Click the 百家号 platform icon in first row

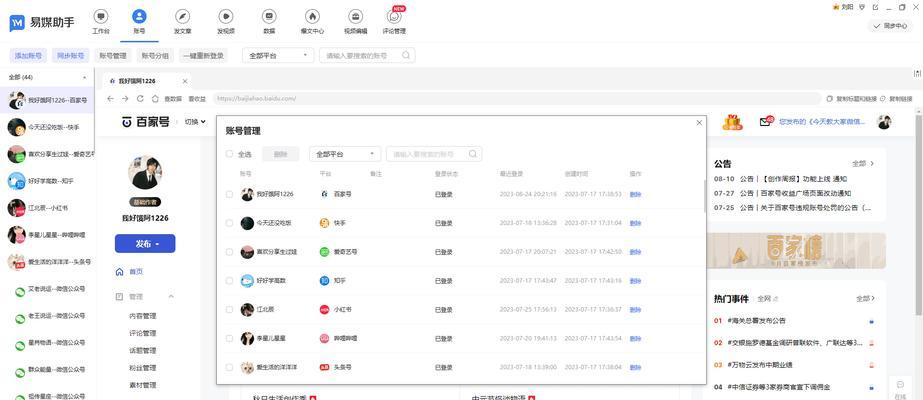tap(324, 194)
